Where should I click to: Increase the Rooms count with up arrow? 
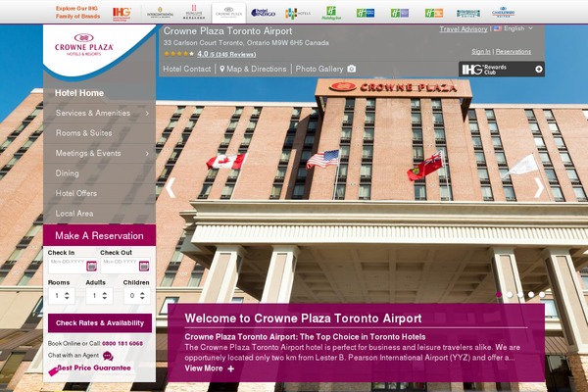coord(67,293)
